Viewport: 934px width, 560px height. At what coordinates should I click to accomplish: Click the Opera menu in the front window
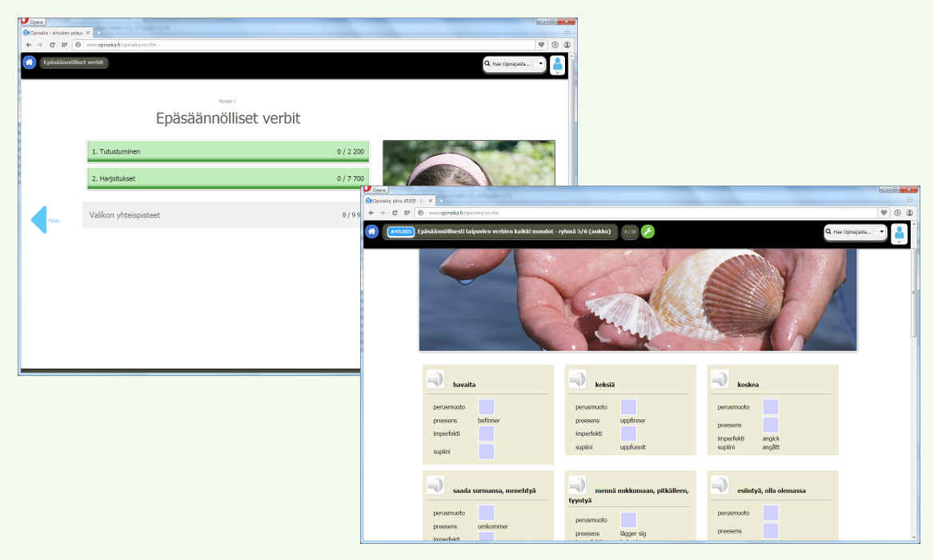[376, 190]
